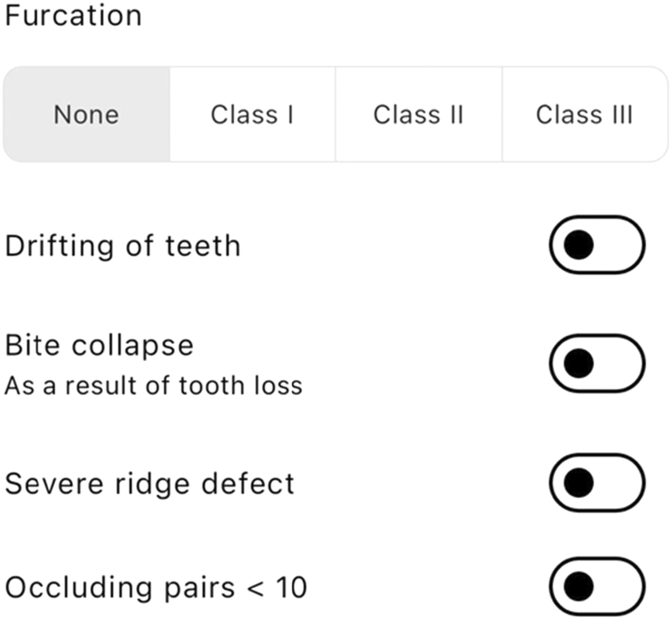Click the black knob of Severe ridge defect switch
The image size is (672, 620).
[579, 483]
